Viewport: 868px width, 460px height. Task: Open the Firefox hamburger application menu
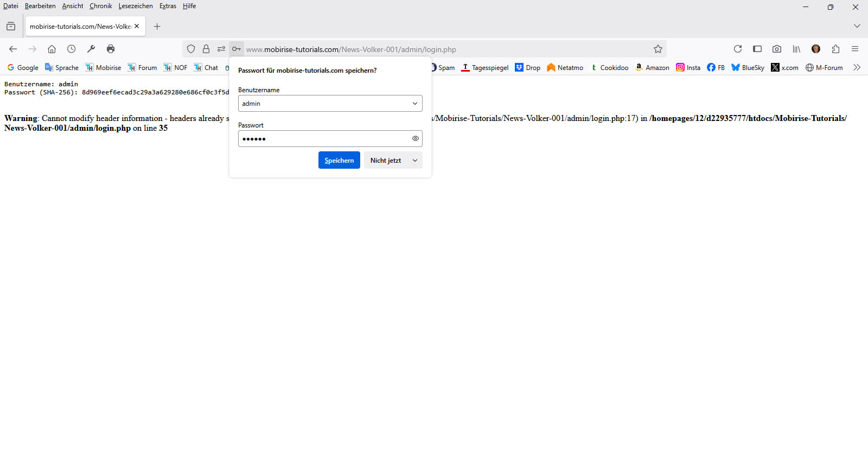(x=855, y=49)
